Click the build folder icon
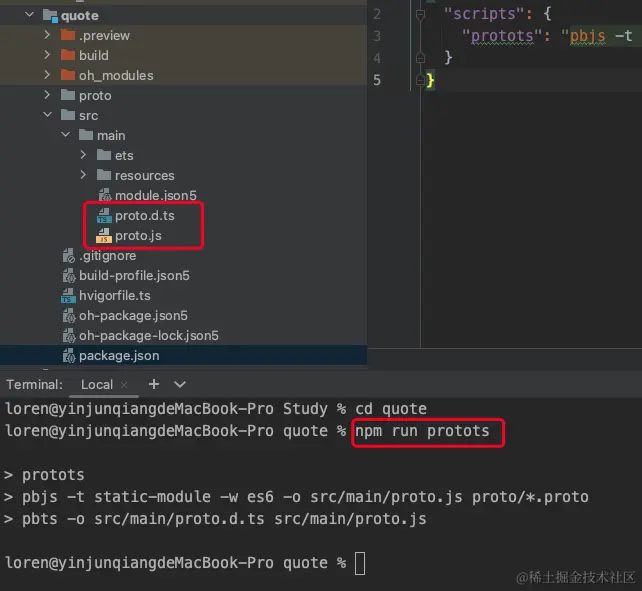 (x=68, y=55)
